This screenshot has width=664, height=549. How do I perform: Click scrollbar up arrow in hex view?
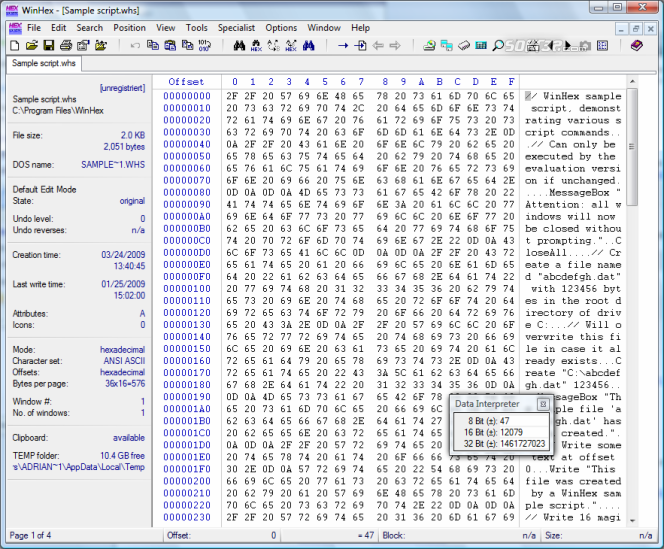(x=632, y=81)
